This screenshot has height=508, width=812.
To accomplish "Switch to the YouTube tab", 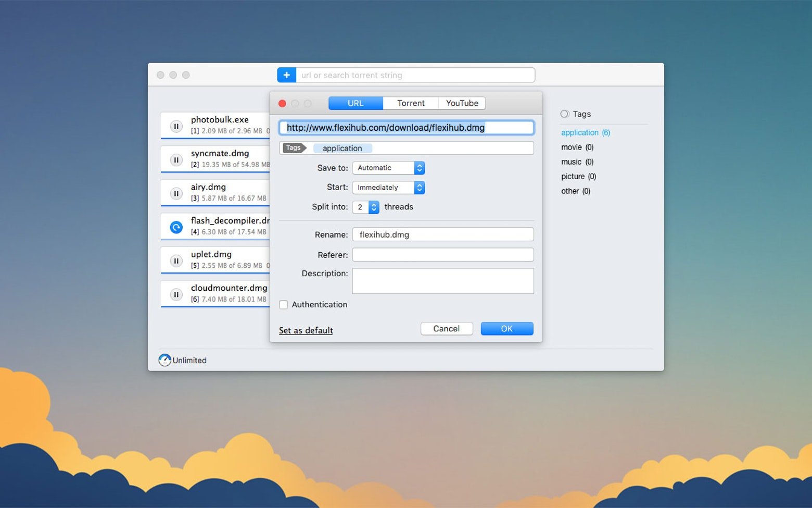I will [462, 103].
